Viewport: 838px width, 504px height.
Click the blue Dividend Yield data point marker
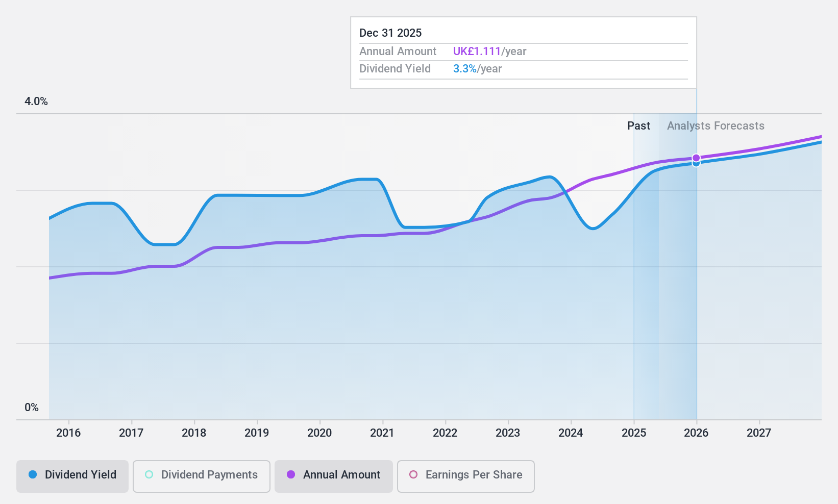point(696,164)
